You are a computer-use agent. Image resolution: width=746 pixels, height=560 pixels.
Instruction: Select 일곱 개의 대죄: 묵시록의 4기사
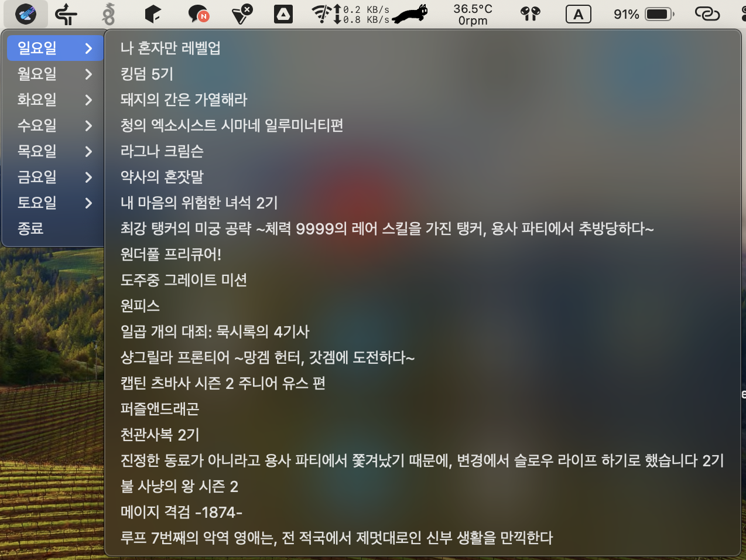click(422, 332)
